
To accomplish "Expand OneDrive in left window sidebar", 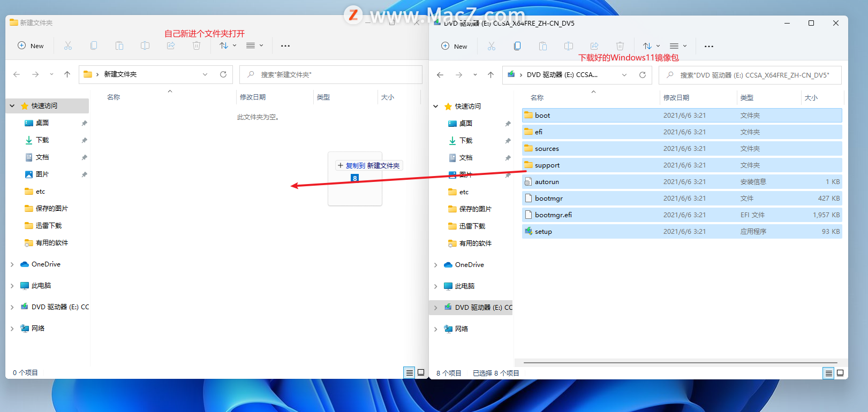I will click(12, 264).
